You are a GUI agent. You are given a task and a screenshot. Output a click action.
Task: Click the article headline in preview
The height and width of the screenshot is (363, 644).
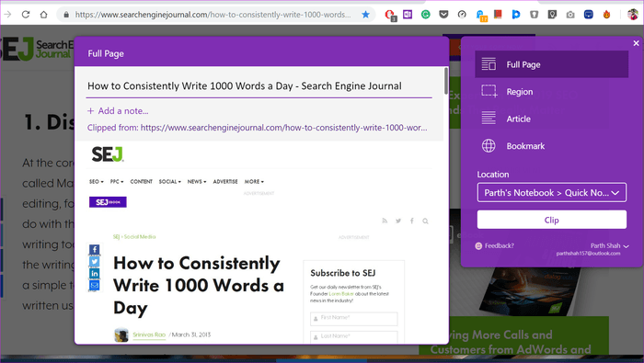pyautogui.click(x=199, y=286)
